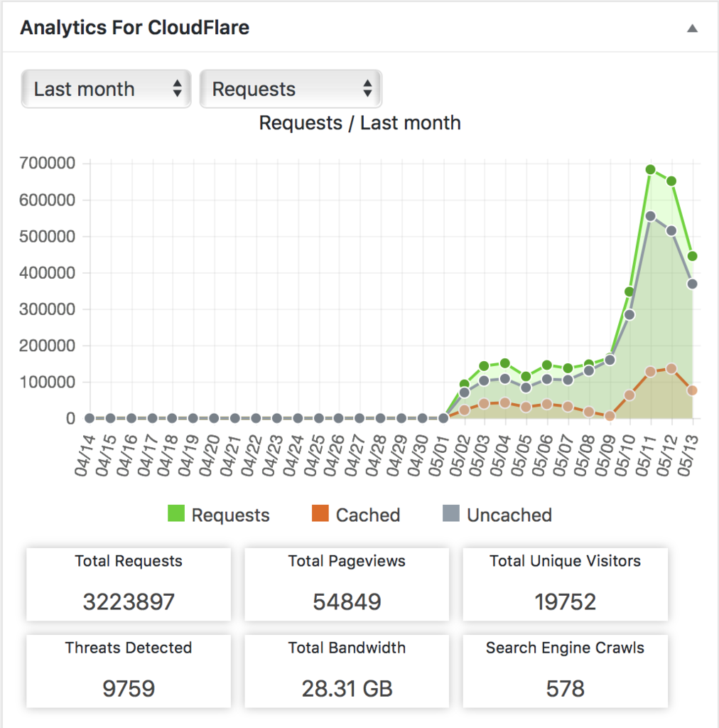Click the 05/01 x-axis date label

[439, 456]
